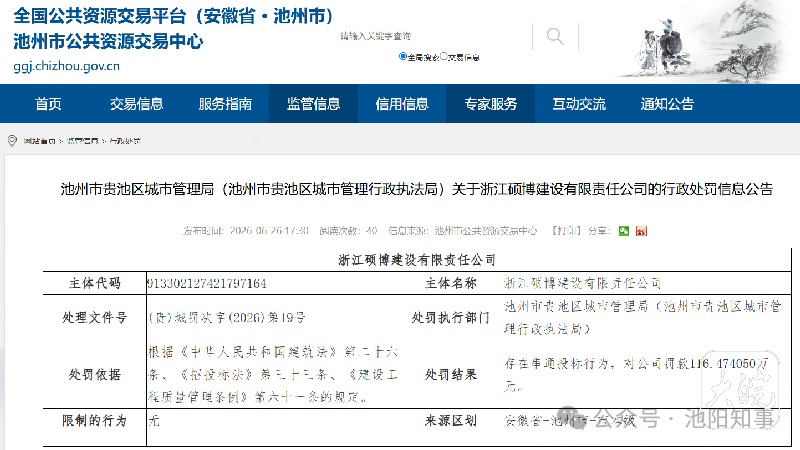Image resolution: width=800 pixels, height=450 pixels.
Task: Click the 全国公共资源交易平台 header title
Action: 173,16
